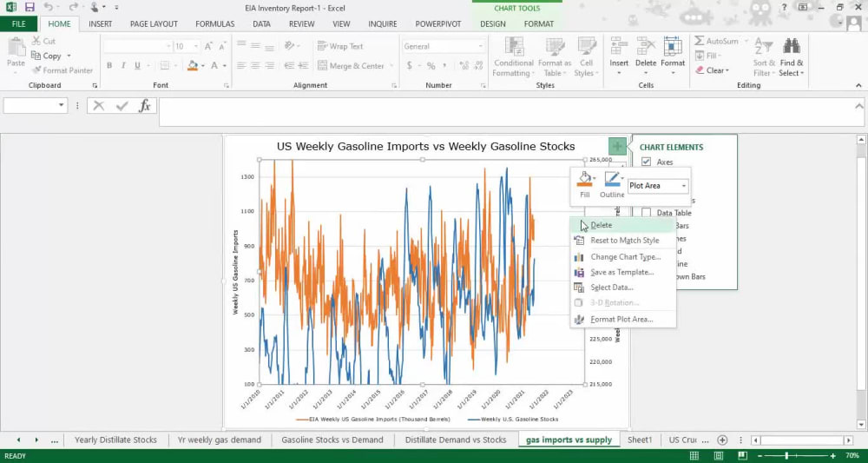Open the Name Box dropdown
868x463 pixels.
tap(62, 105)
